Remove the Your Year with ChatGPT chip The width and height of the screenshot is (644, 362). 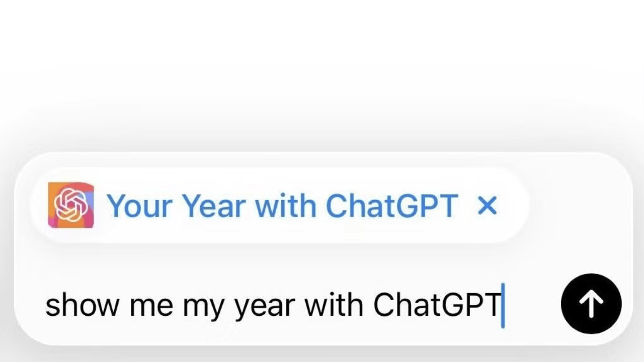(487, 206)
